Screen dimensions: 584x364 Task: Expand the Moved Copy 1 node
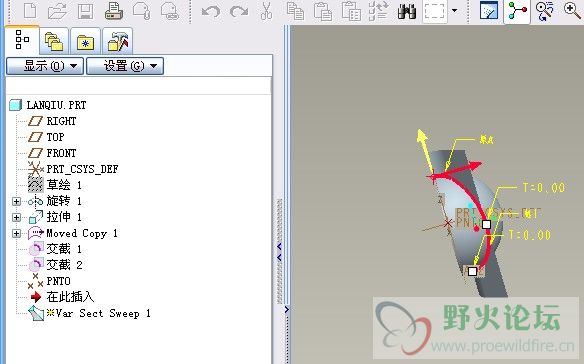pos(16,233)
